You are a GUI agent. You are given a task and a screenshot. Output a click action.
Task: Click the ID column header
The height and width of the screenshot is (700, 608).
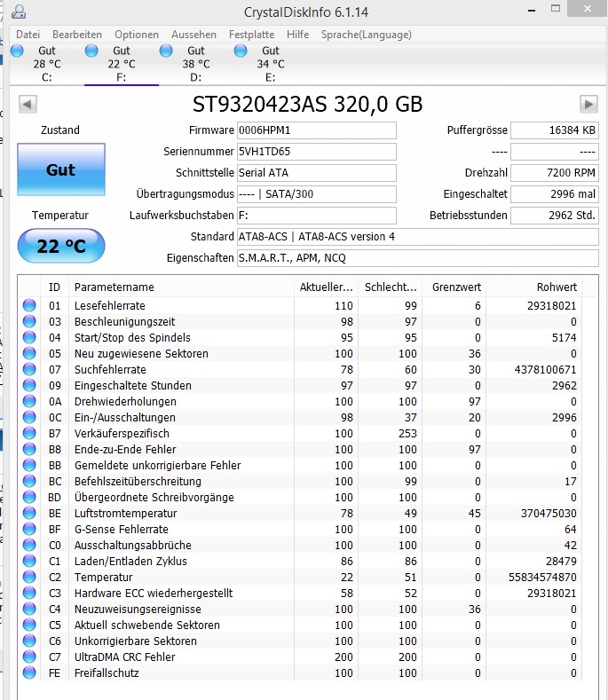pos(54,287)
